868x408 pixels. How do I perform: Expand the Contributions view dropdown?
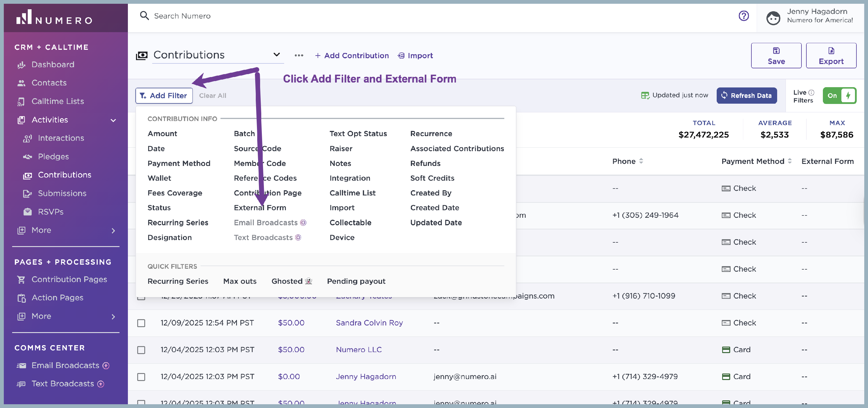(276, 55)
